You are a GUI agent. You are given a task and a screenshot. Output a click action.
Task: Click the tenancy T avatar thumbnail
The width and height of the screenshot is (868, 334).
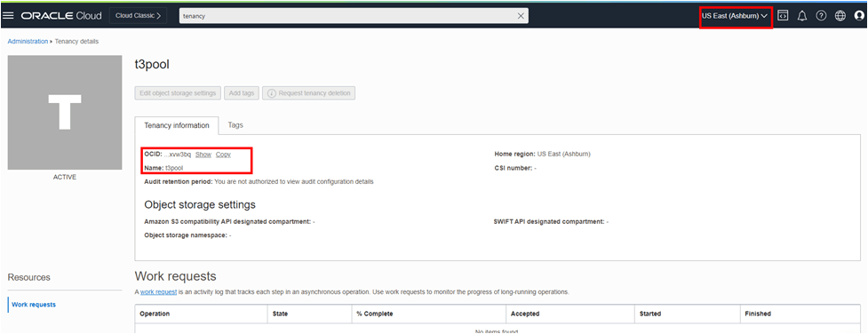coord(65,113)
